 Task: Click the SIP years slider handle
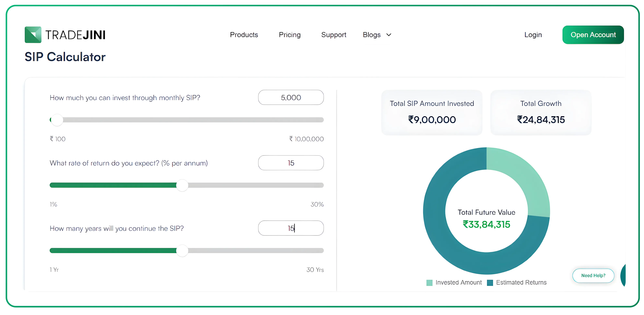pos(182,251)
